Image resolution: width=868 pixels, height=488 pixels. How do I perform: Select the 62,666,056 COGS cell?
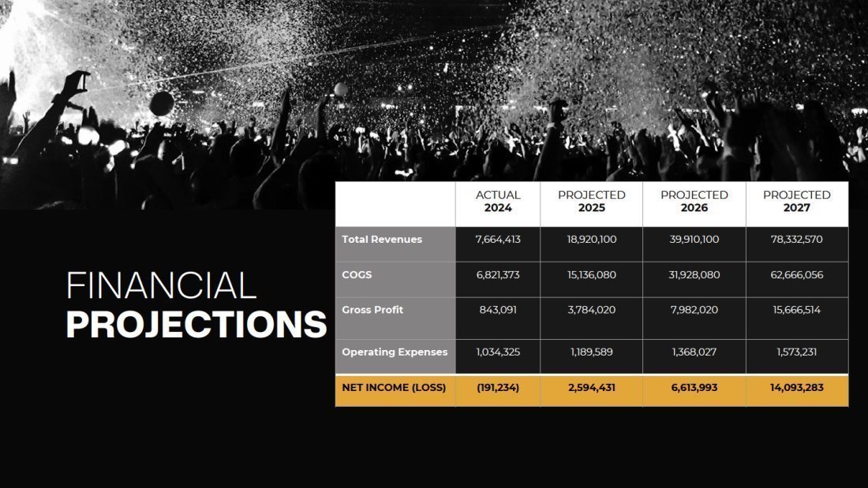(797, 279)
